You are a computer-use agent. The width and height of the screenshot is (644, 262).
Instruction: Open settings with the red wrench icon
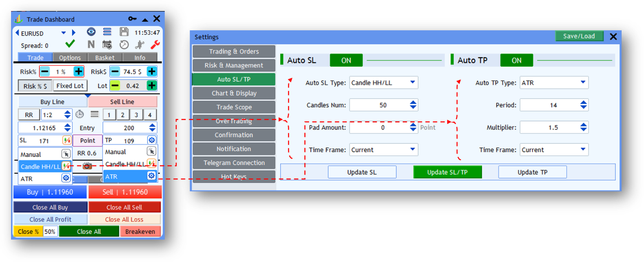pos(155,45)
